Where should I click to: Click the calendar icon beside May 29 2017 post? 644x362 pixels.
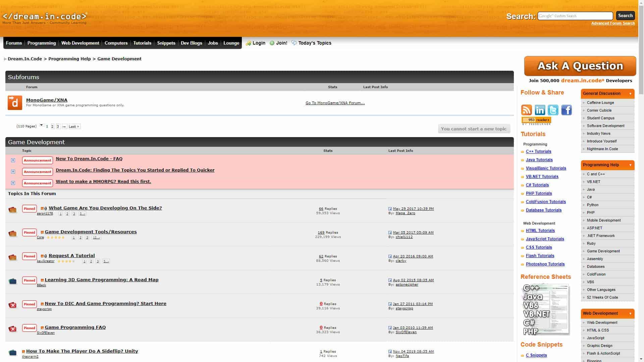coord(390,208)
